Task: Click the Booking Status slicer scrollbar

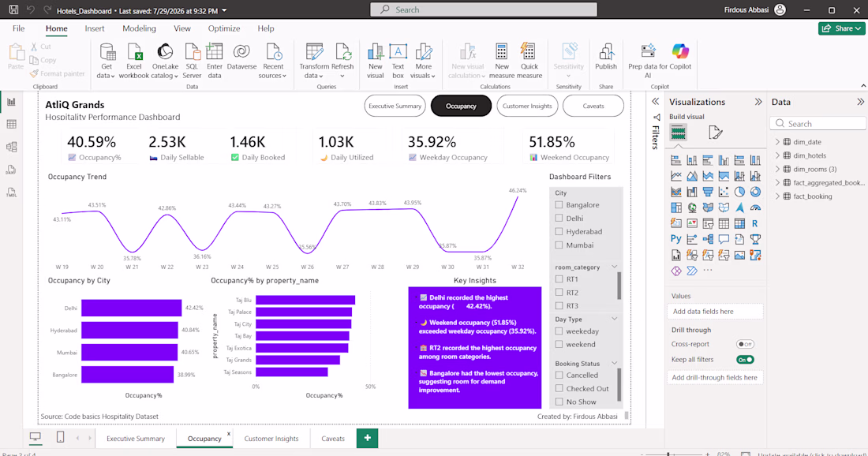Action: 619,385
